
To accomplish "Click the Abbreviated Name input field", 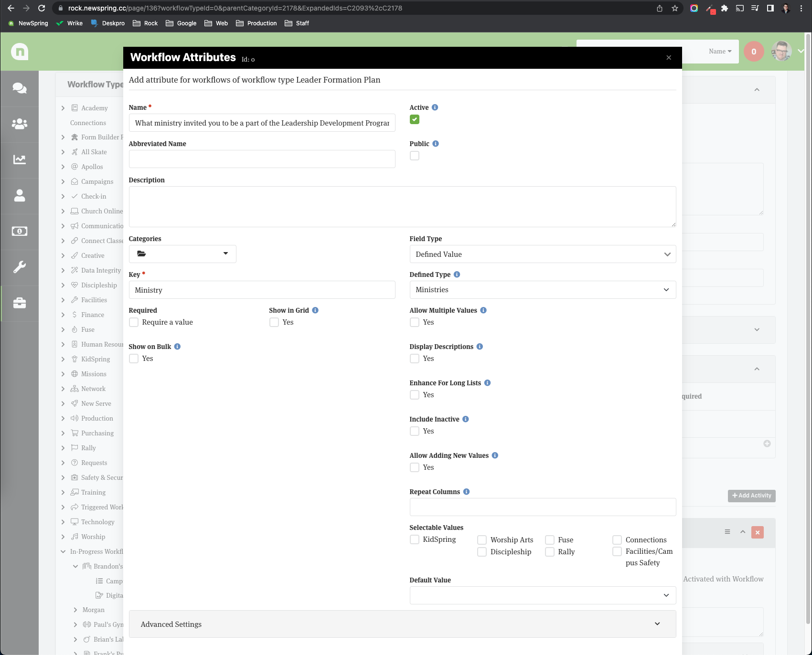I will (262, 159).
